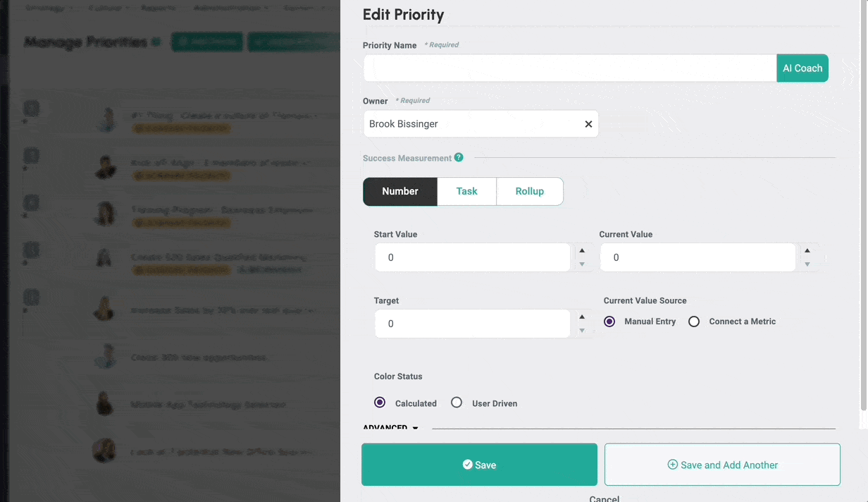Lower the Target value with down arrow

click(582, 331)
